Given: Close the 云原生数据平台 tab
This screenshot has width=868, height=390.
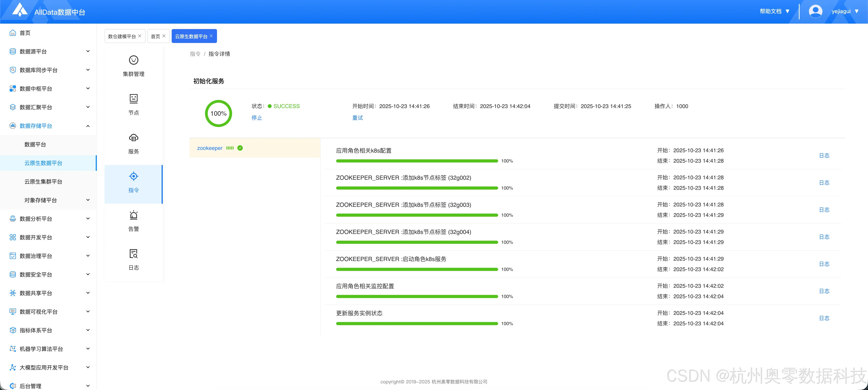Looking at the screenshot, I should 211,36.
